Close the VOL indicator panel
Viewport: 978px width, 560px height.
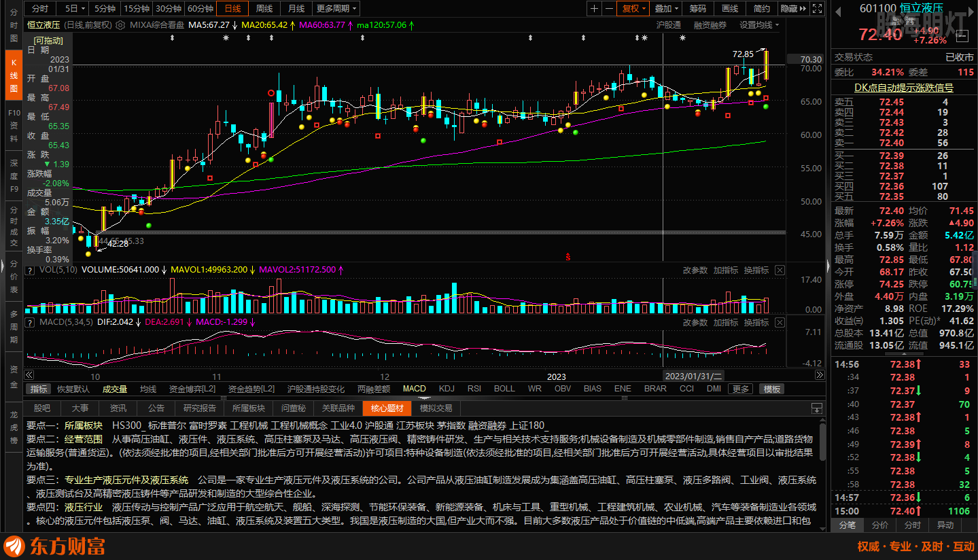780,270
